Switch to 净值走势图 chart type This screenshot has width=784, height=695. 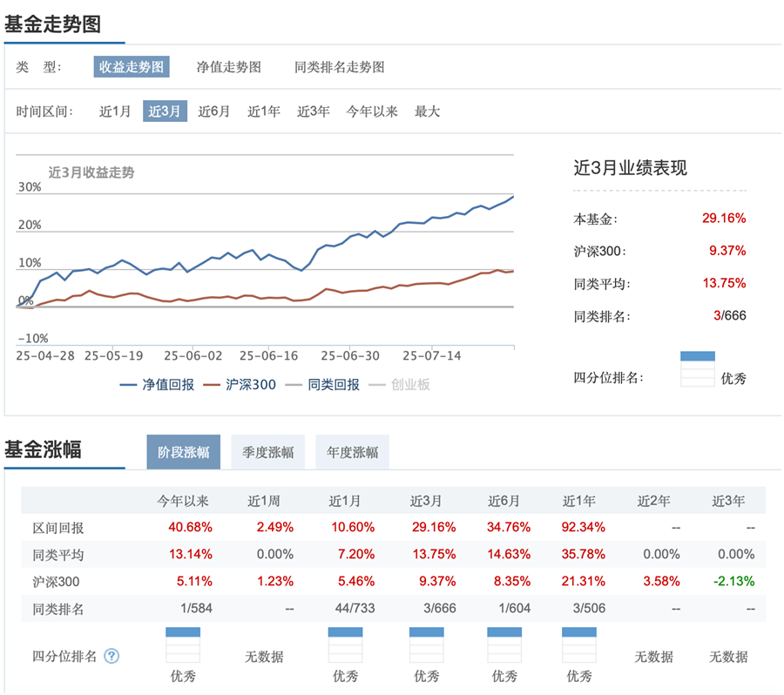[x=228, y=67]
